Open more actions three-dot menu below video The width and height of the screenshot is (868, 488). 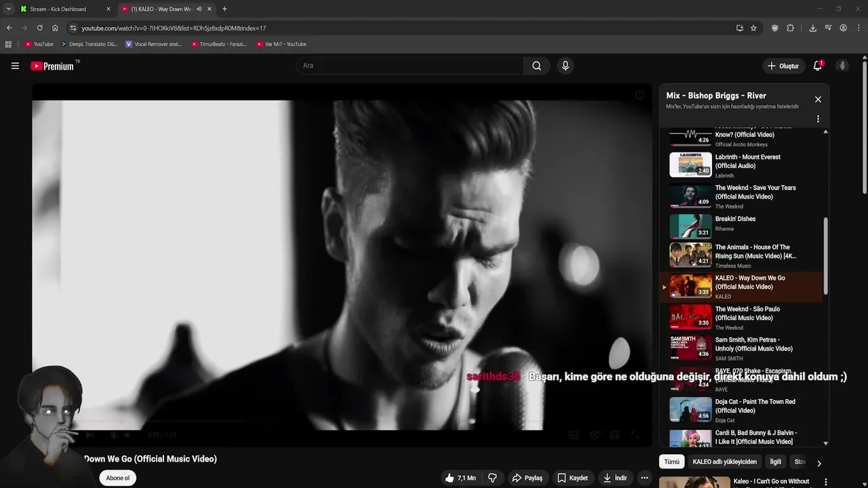644,478
